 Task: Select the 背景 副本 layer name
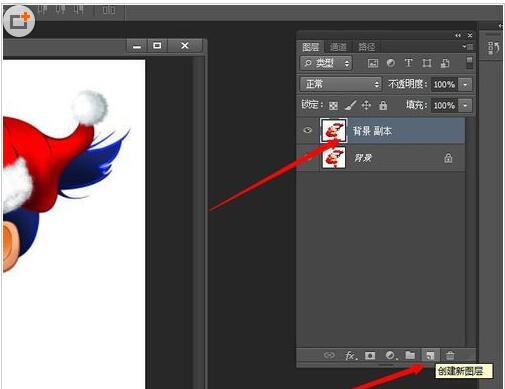[x=372, y=131]
